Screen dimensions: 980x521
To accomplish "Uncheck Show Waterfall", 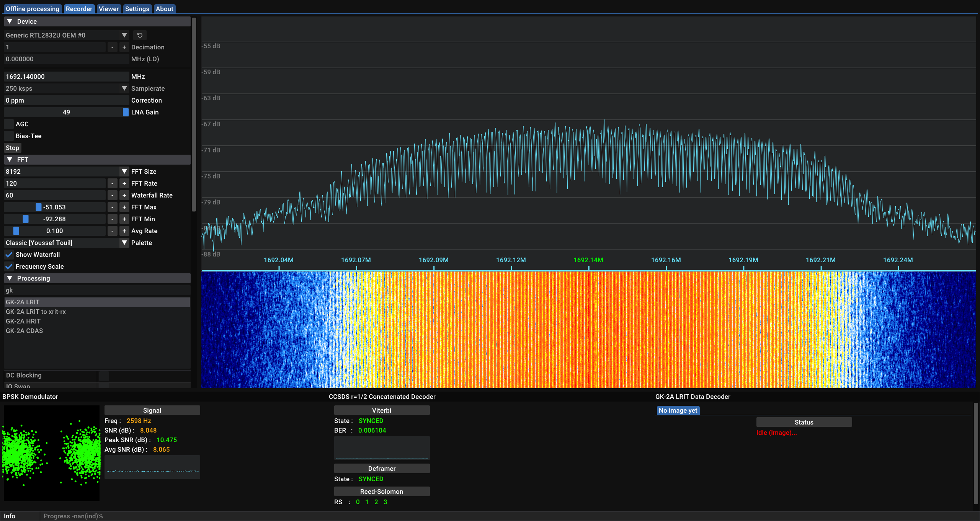I will coord(9,255).
